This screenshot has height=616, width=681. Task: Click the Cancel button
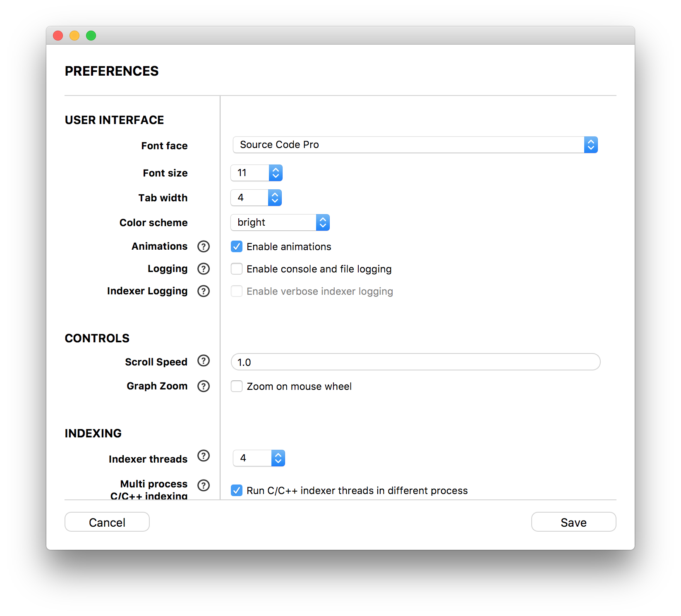tap(107, 522)
